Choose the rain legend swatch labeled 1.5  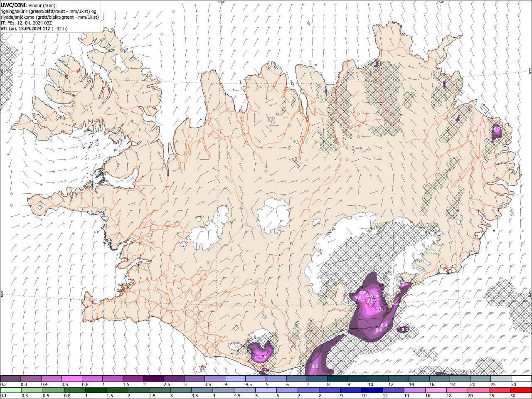coord(117,390)
